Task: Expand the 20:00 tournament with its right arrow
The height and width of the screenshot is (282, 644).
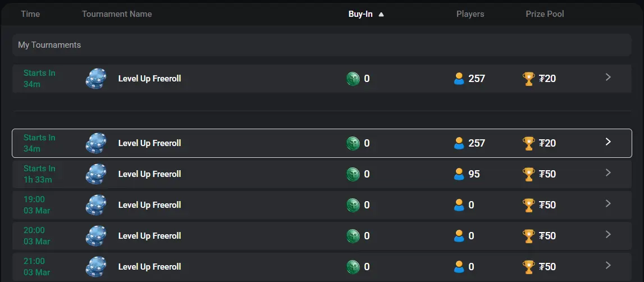Action: coord(608,234)
